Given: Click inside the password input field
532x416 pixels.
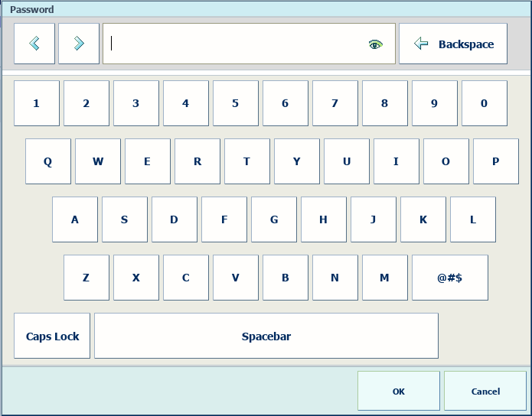Looking at the screenshot, I should click(x=237, y=44).
